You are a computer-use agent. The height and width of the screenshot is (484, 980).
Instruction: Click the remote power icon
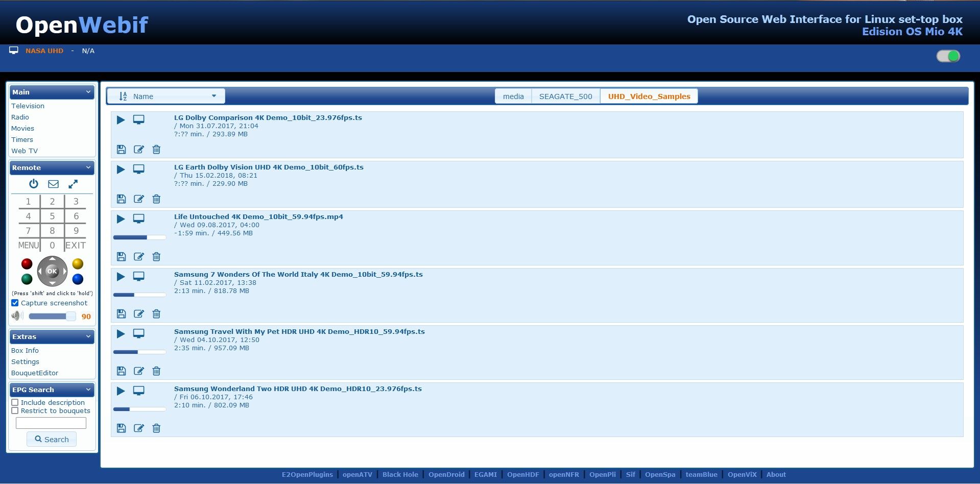(34, 184)
